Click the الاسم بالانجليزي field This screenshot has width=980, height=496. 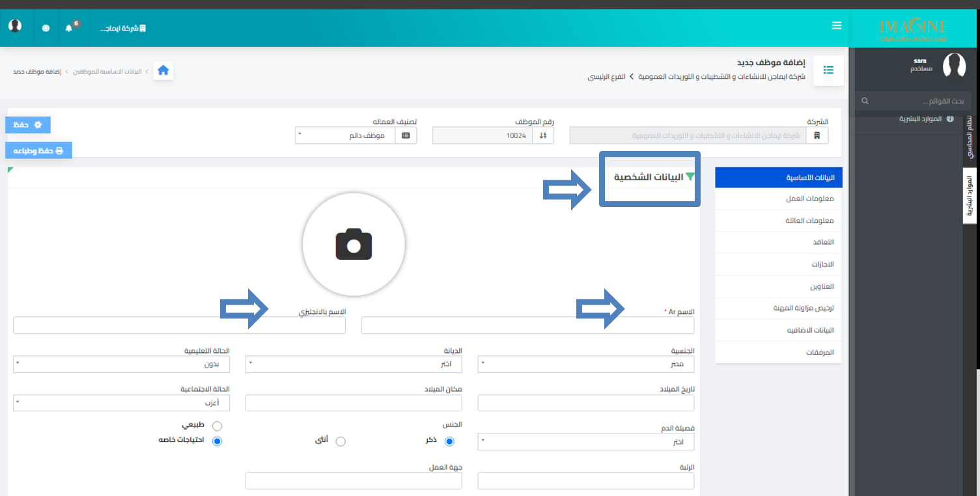179,325
